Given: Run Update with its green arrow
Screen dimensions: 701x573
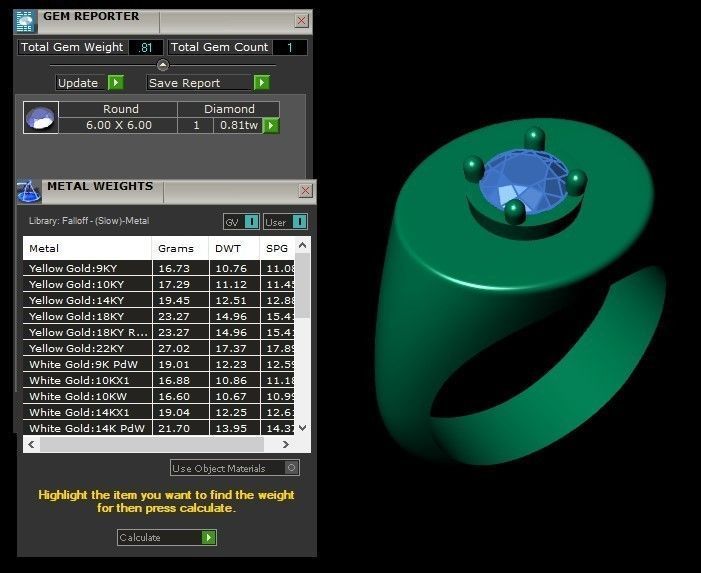Looking at the screenshot, I should coord(116,83).
